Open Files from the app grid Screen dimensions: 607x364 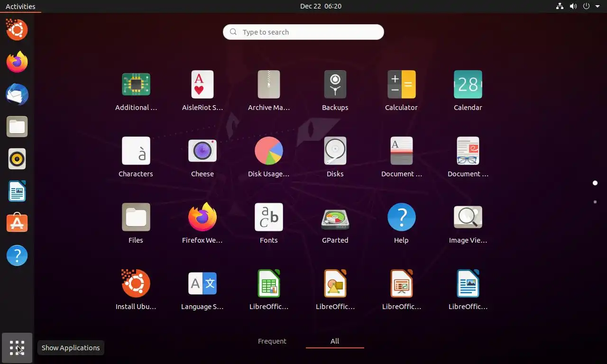[x=136, y=218]
